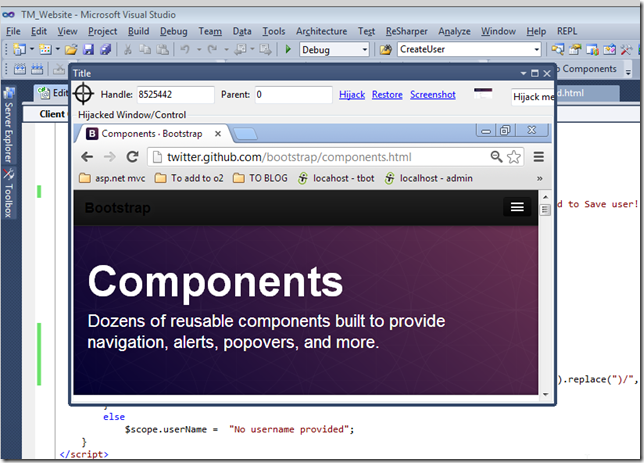This screenshot has height=463, width=644.
Task: Open the ReSharper menu
Action: tap(406, 31)
